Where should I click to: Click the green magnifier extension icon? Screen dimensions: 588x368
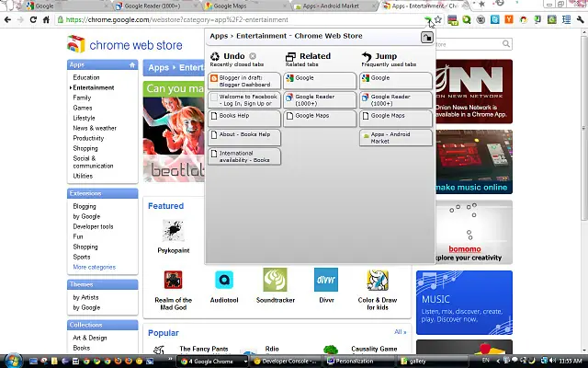click(467, 19)
